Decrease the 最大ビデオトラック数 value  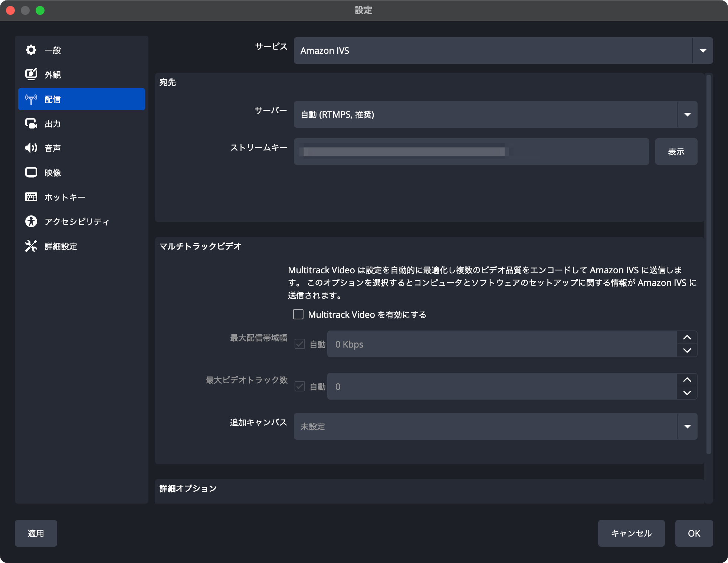click(687, 393)
